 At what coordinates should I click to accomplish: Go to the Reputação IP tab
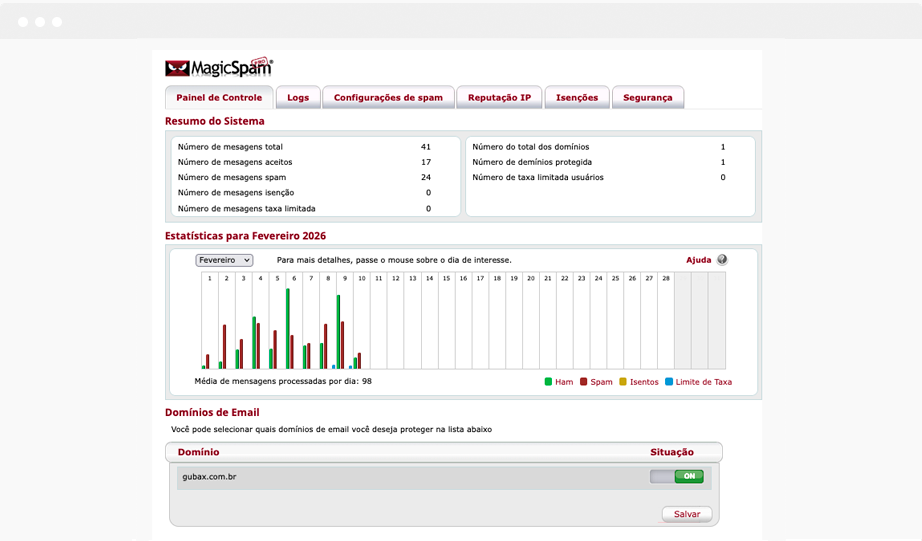point(499,98)
